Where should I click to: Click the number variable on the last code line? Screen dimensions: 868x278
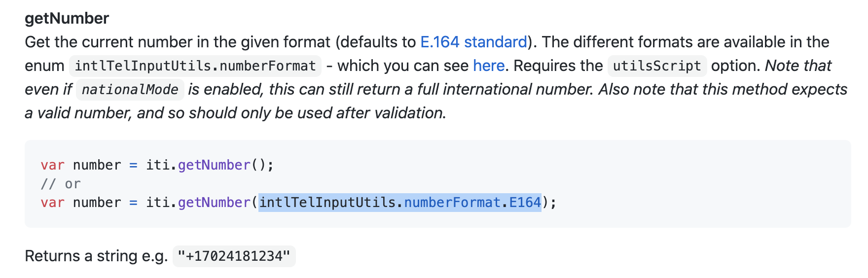pos(97,203)
